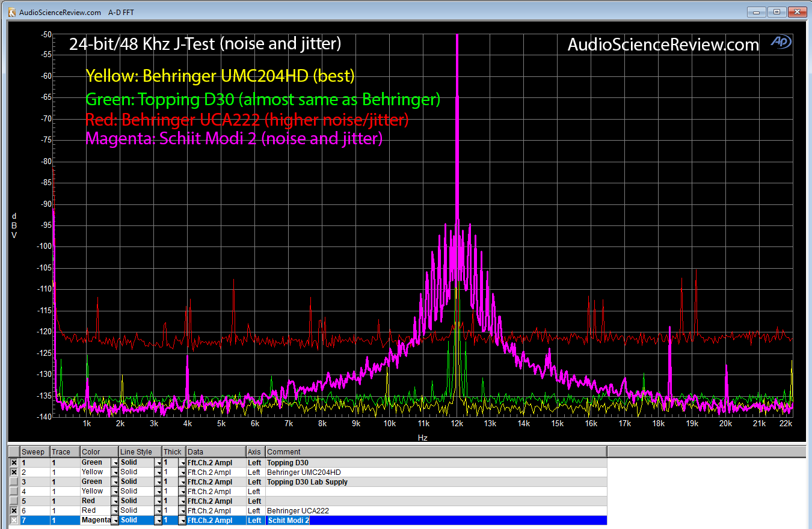Select the 'Behringer UCA222' comment cell
This screenshot has width=812, height=529.
pos(436,510)
